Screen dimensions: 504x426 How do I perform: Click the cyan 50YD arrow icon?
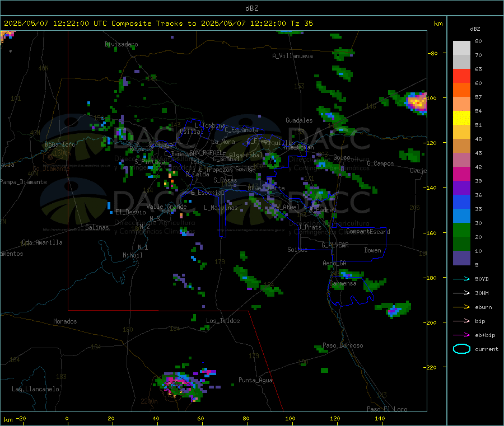tap(461, 279)
